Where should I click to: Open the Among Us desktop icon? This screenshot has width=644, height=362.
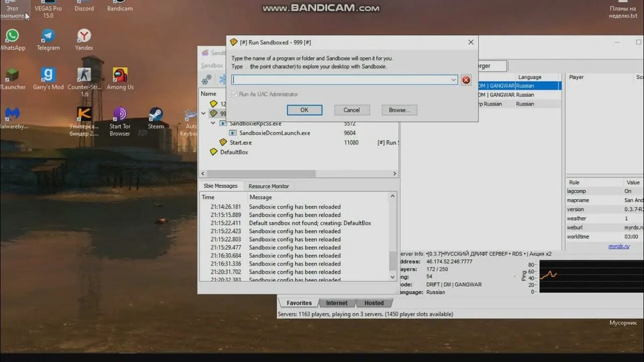pyautogui.click(x=120, y=79)
